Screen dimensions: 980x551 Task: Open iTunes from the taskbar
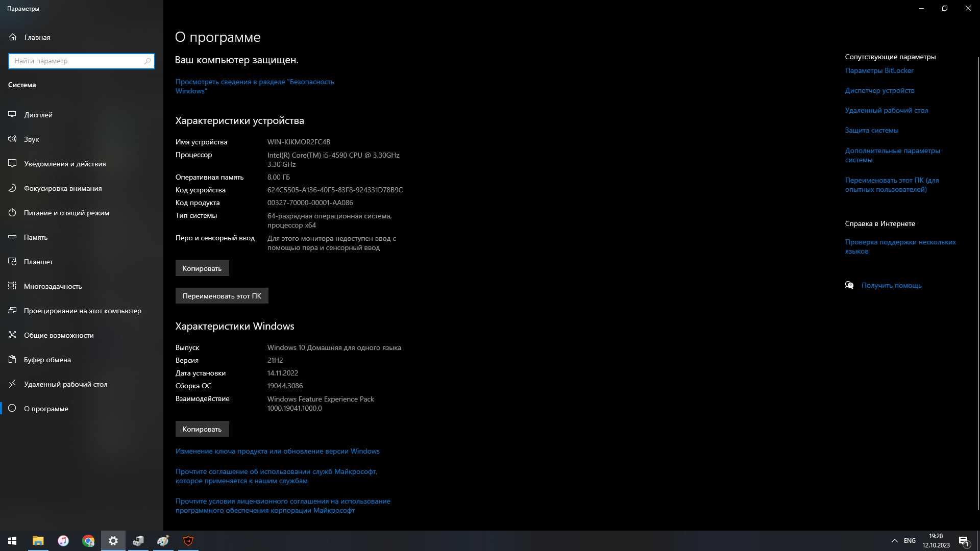click(63, 541)
